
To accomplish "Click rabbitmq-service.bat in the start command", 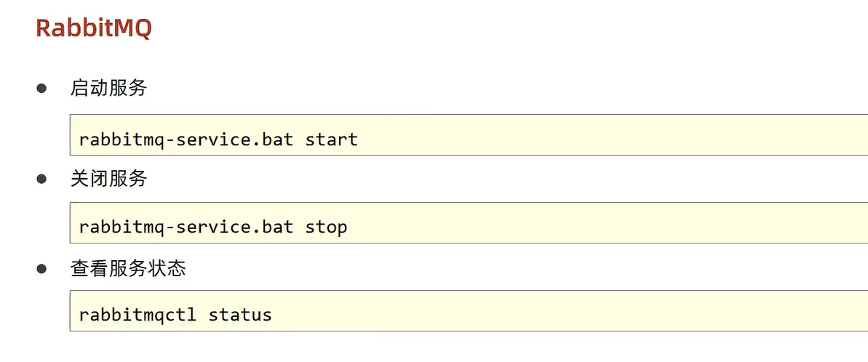I will pyautogui.click(x=186, y=139).
